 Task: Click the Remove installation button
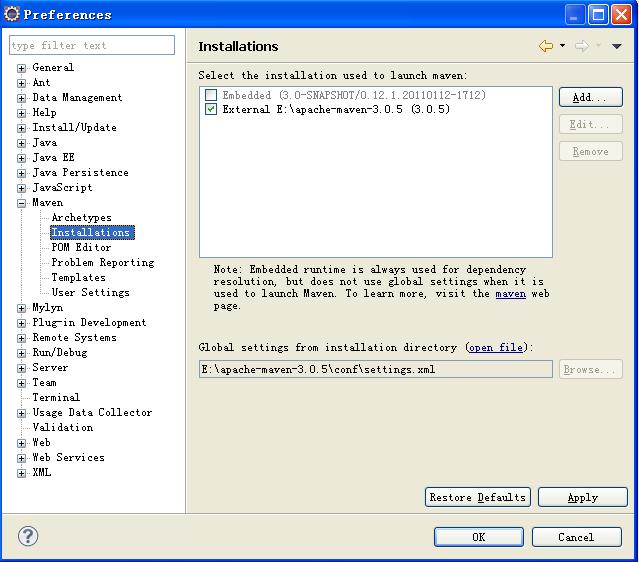[x=591, y=152]
